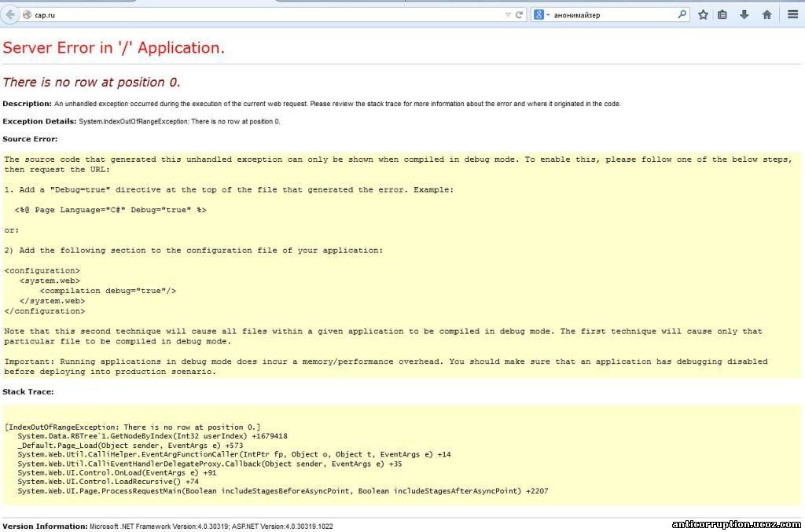This screenshot has width=805, height=532.
Task: Open Google search engine selector dropdown
Action: point(542,15)
